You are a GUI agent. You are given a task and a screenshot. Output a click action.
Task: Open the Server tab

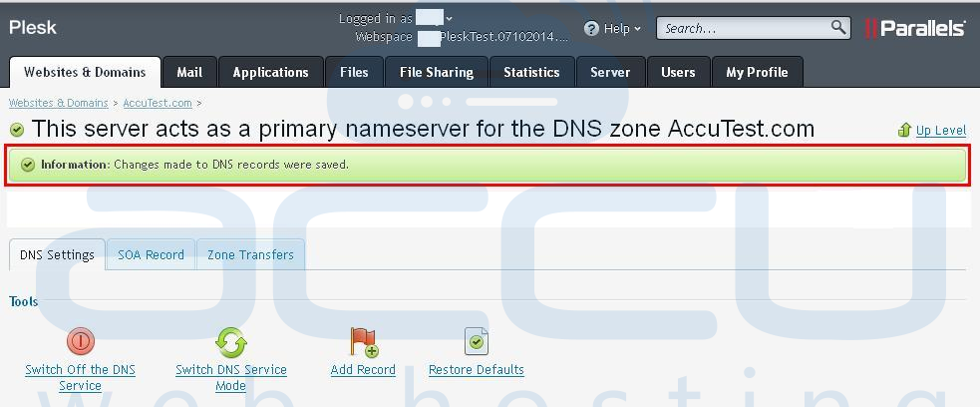[x=610, y=73]
